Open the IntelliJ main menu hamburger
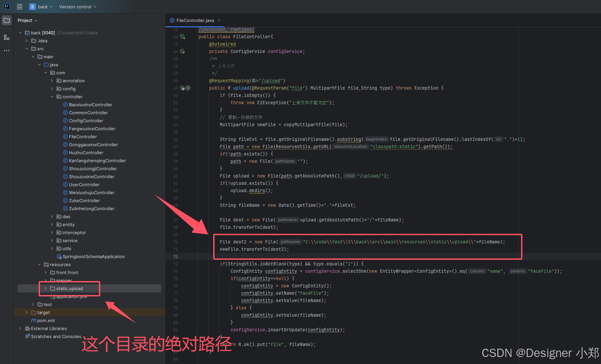 coord(20,7)
